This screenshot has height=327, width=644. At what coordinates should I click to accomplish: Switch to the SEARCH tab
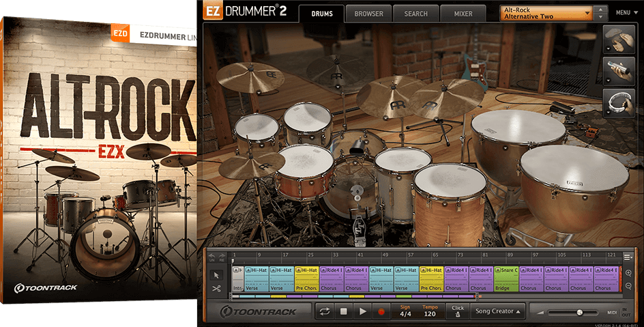tap(415, 14)
